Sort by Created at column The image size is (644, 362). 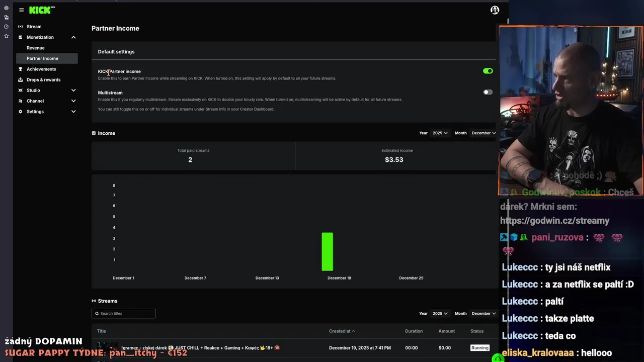tap(342, 331)
